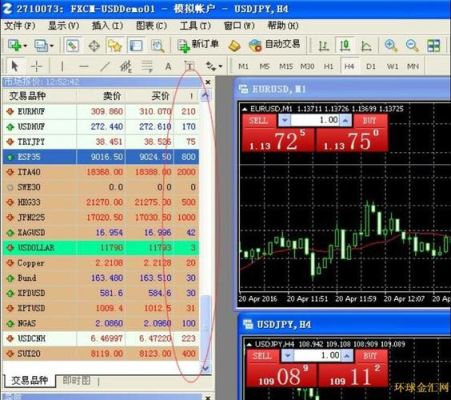This screenshot has width=451, height=400.
Task: Select the trendline drawing tool
Action: pyautogui.click(x=105, y=66)
